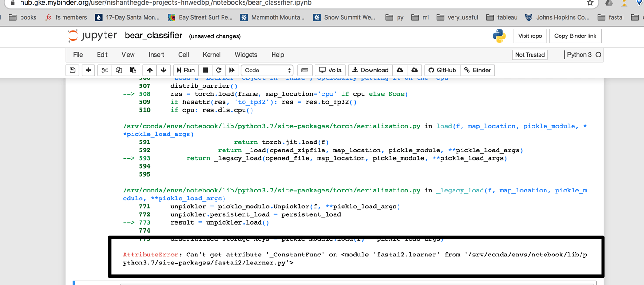Move selected cell down arrow

pos(163,70)
